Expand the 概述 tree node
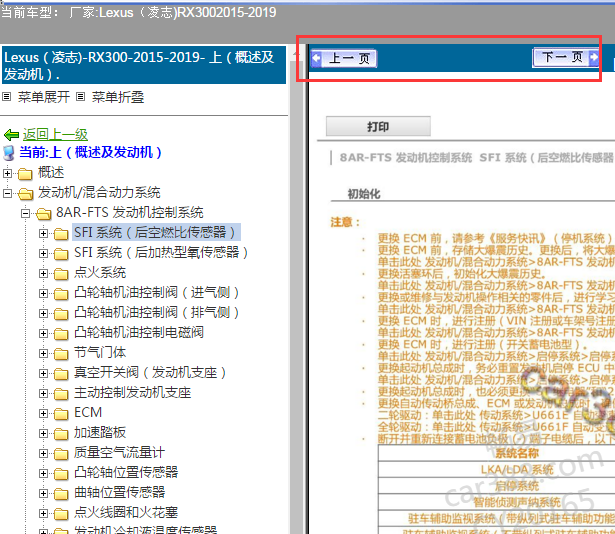615x534 pixels. [x=7, y=173]
